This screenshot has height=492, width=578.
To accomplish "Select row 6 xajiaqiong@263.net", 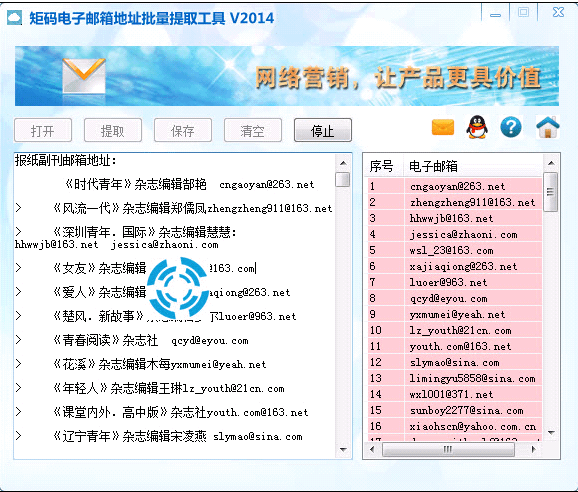I will pos(455,266).
